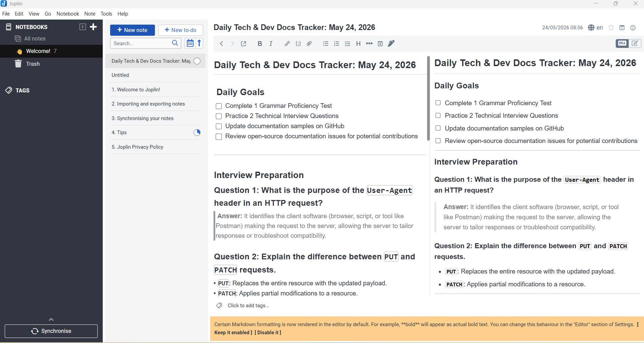644x343 pixels.
Task: Open the 'Untitled' note
Action: (x=155, y=75)
